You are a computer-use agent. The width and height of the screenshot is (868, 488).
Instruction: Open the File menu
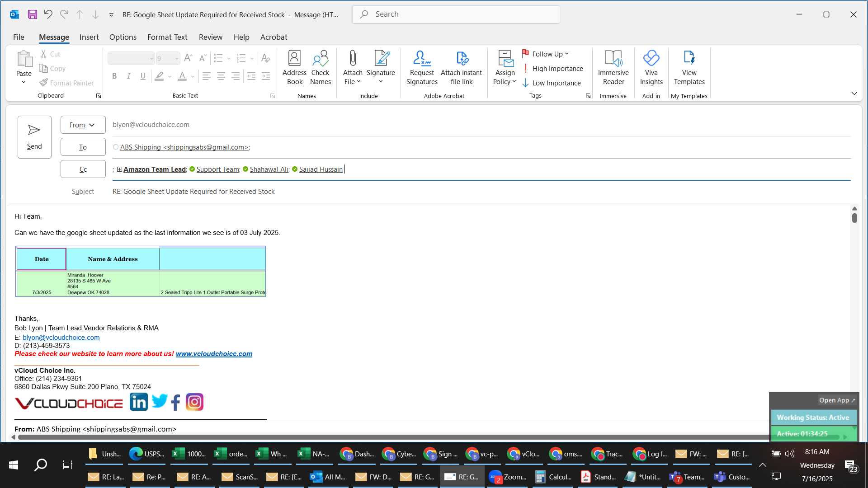tap(19, 37)
